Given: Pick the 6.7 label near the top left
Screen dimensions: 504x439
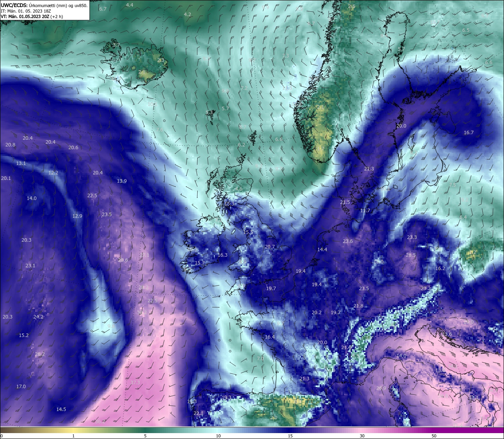Looking at the screenshot, I should coord(103,9).
